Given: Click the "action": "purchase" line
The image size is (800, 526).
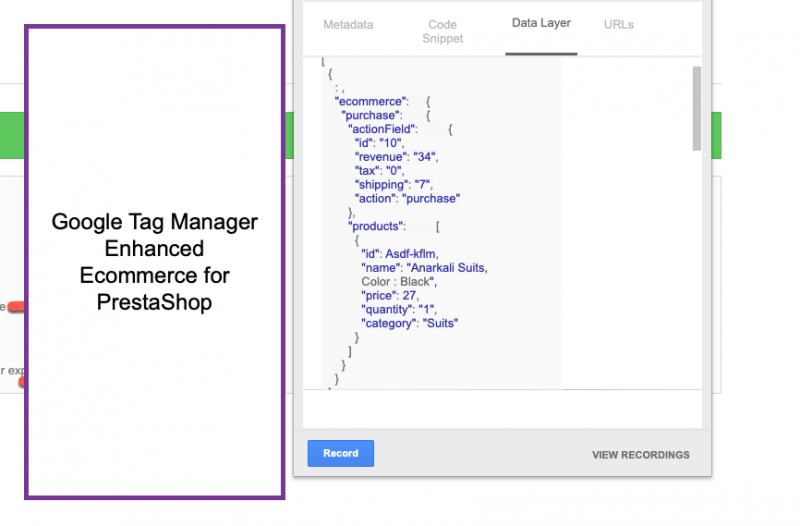Looking at the screenshot, I should point(407,199).
